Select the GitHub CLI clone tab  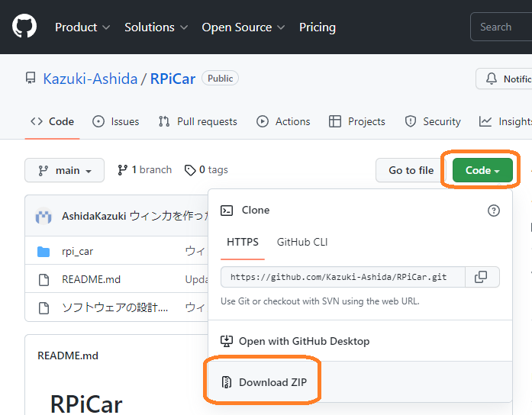click(x=302, y=242)
